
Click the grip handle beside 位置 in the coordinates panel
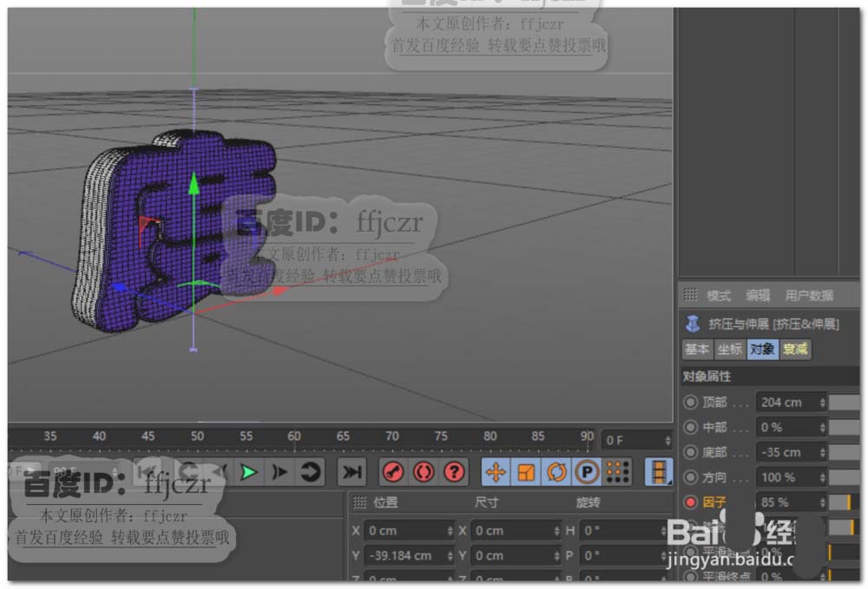(360, 502)
